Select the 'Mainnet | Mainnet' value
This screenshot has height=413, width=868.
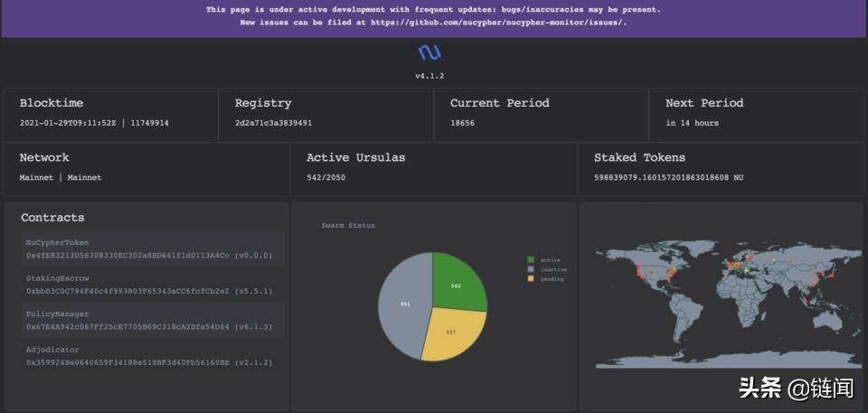click(x=61, y=178)
